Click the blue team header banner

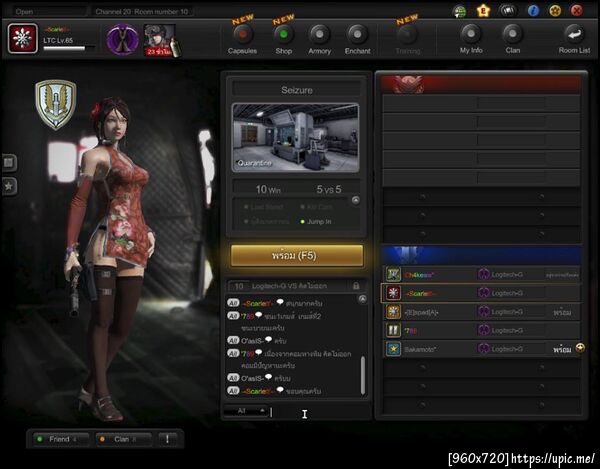[x=481, y=255]
